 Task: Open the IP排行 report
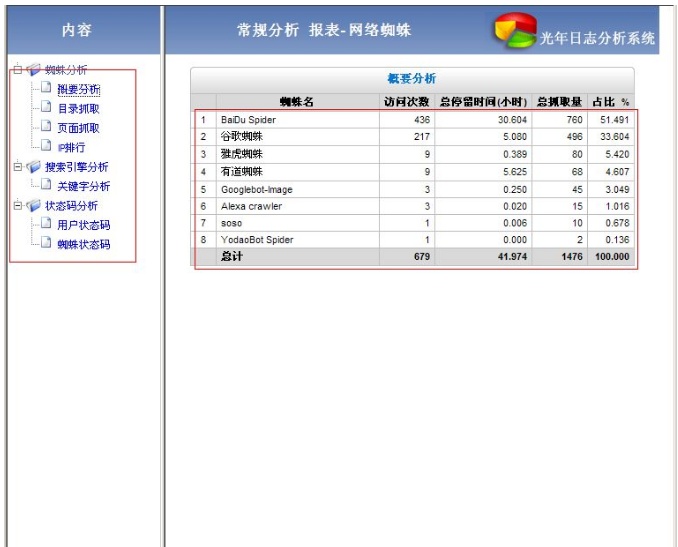point(71,148)
